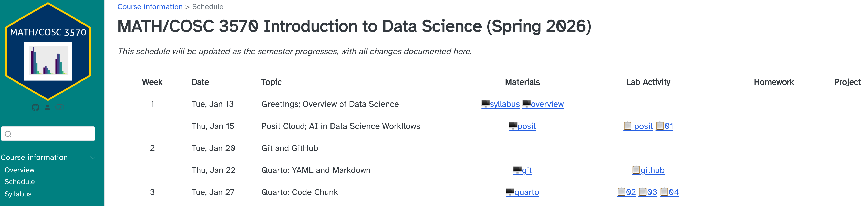The height and width of the screenshot is (206, 868).
Task: Toggle the dark mode switch
Action: click(x=60, y=107)
